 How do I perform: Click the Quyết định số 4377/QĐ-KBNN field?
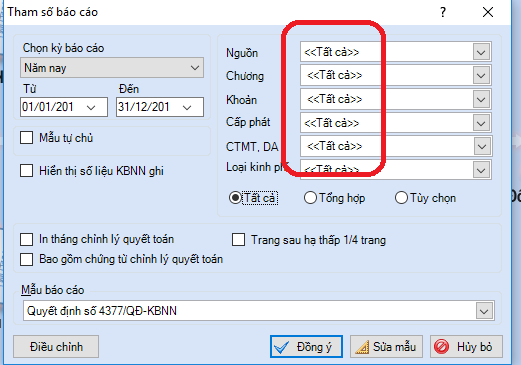(x=259, y=311)
